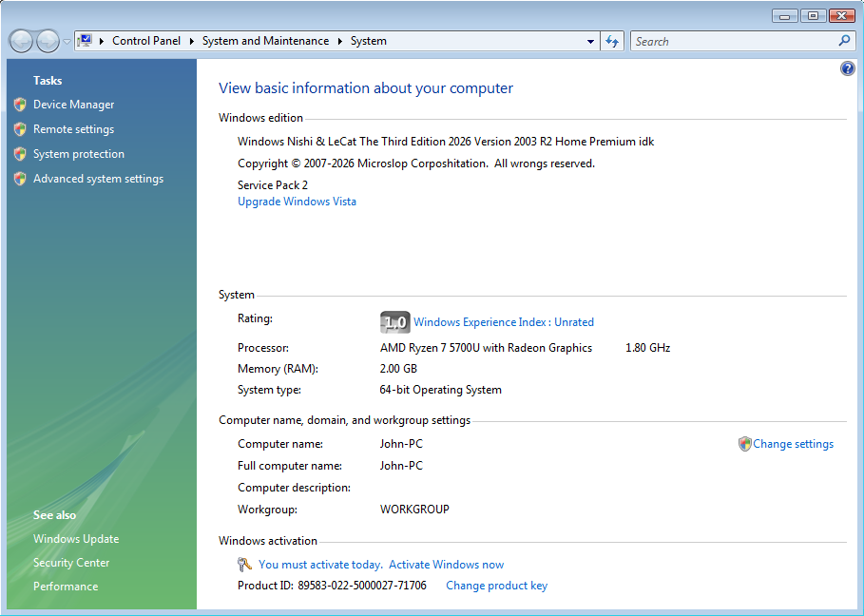864x616 pixels.
Task: Open Security Center under See also
Action: 71,563
